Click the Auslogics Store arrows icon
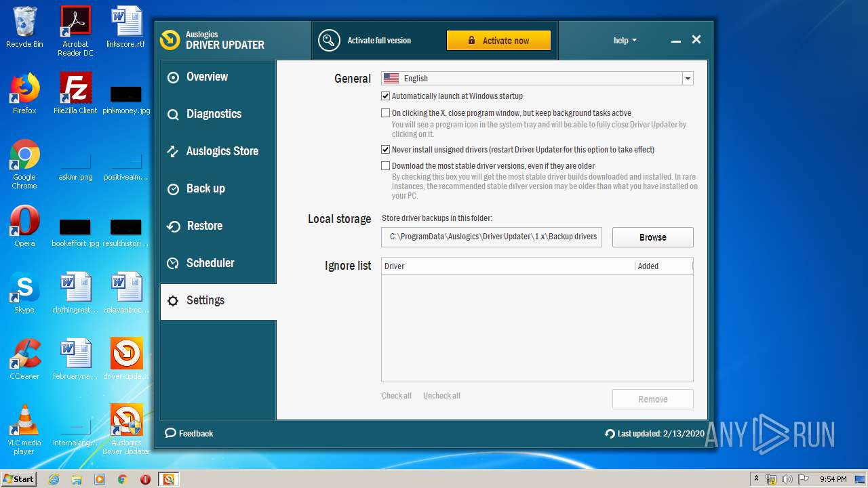This screenshot has height=488, width=868. coord(174,152)
